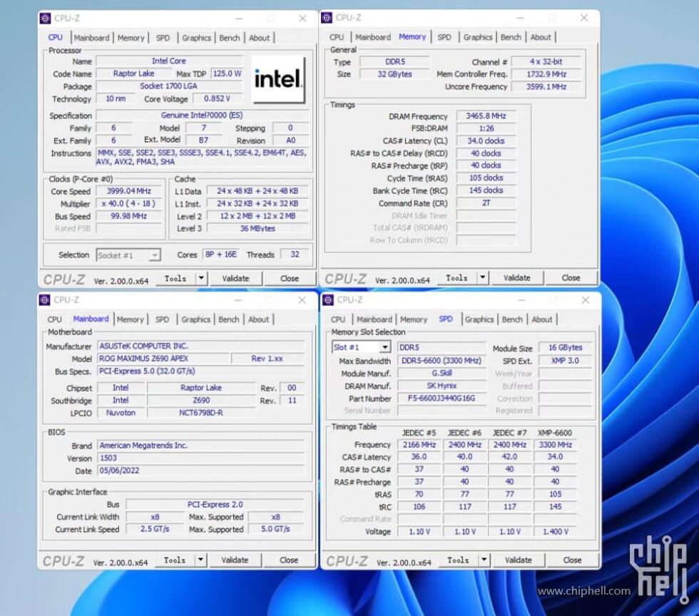Click the CPU-Z logo beside Ver. 2.00.0.x64 in Mainboard window
This screenshot has height=616, width=699.
point(65,560)
